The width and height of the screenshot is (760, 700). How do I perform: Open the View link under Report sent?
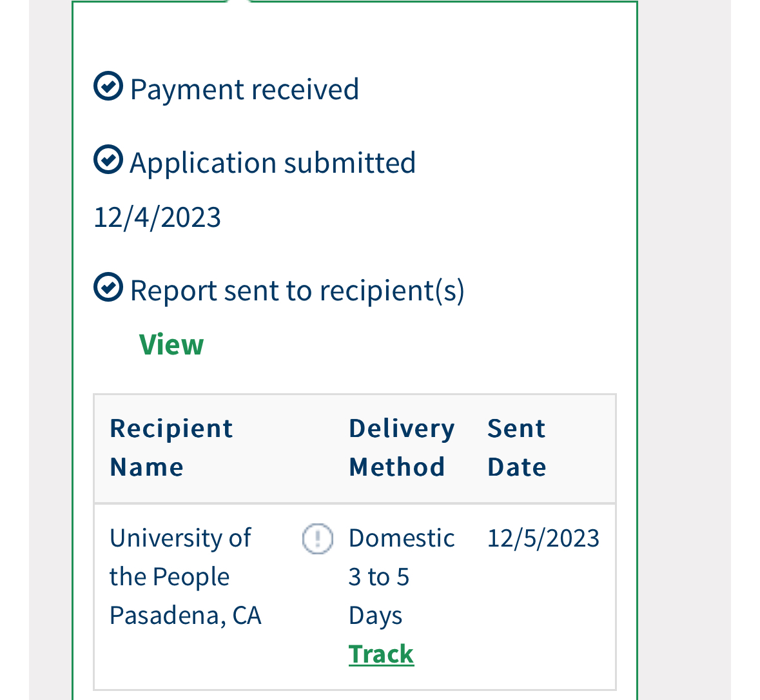tap(171, 345)
